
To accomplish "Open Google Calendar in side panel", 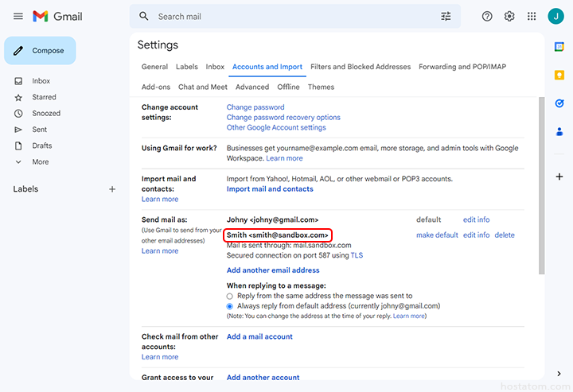I will [x=559, y=47].
